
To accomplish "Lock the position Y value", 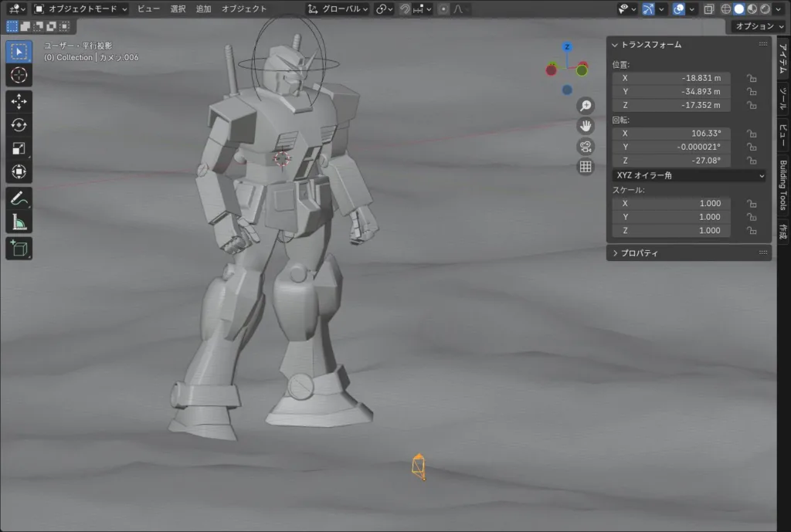I will 752,92.
